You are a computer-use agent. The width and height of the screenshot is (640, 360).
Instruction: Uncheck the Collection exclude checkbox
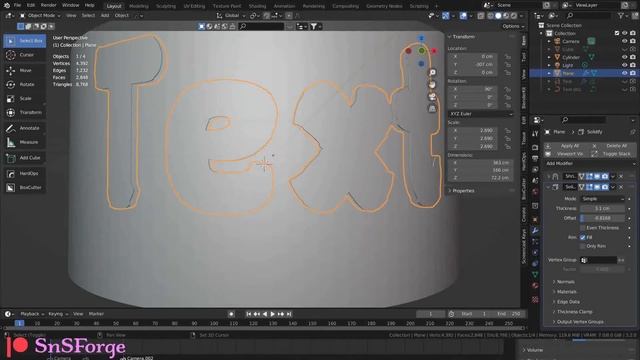point(617,33)
